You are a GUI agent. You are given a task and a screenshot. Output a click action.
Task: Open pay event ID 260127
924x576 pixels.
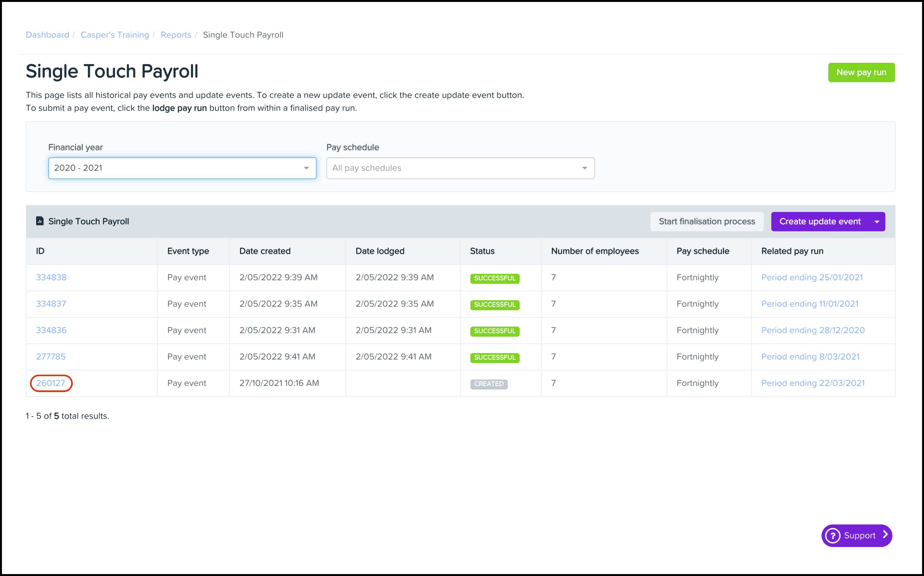[x=51, y=383]
